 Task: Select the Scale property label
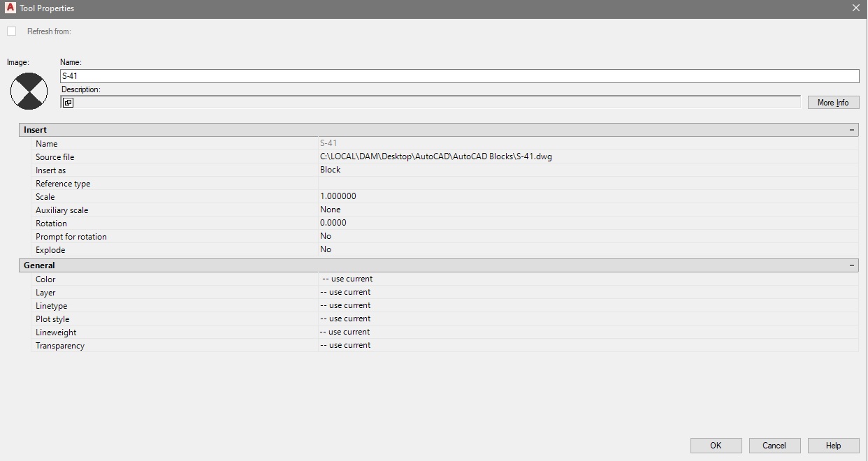[45, 197]
